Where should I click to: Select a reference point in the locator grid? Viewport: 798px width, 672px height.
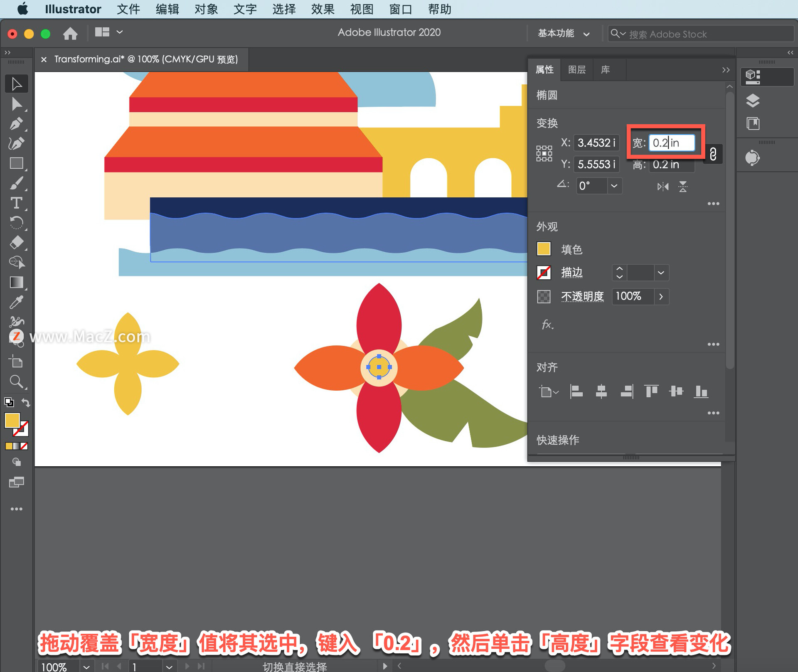(544, 154)
